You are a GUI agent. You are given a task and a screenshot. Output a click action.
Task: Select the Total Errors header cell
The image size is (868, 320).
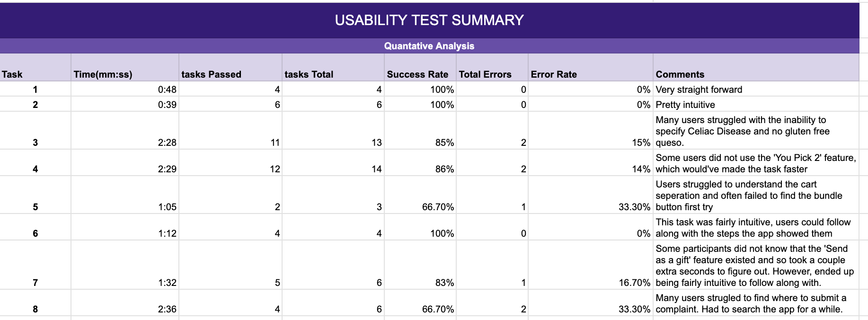pyautogui.click(x=492, y=67)
